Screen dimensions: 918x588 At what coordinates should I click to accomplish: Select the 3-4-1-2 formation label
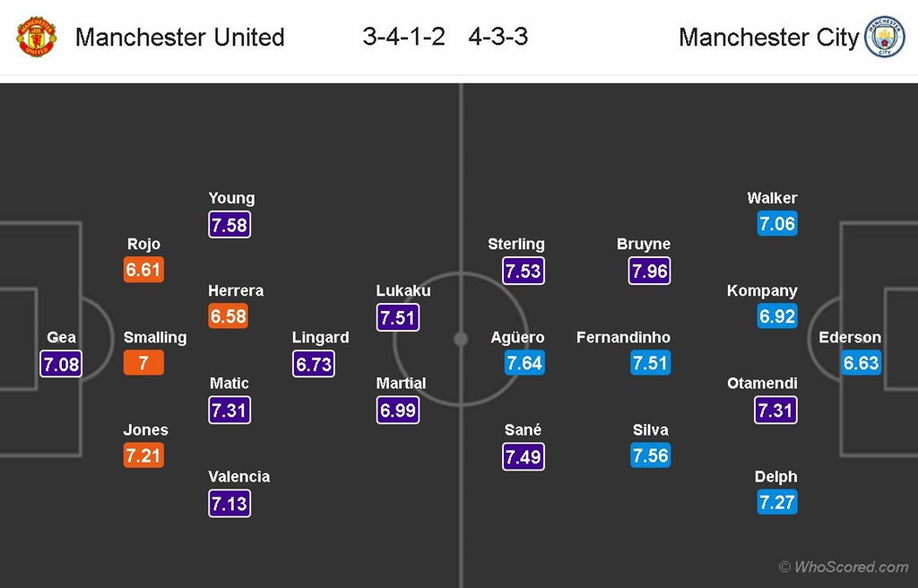[x=403, y=37]
